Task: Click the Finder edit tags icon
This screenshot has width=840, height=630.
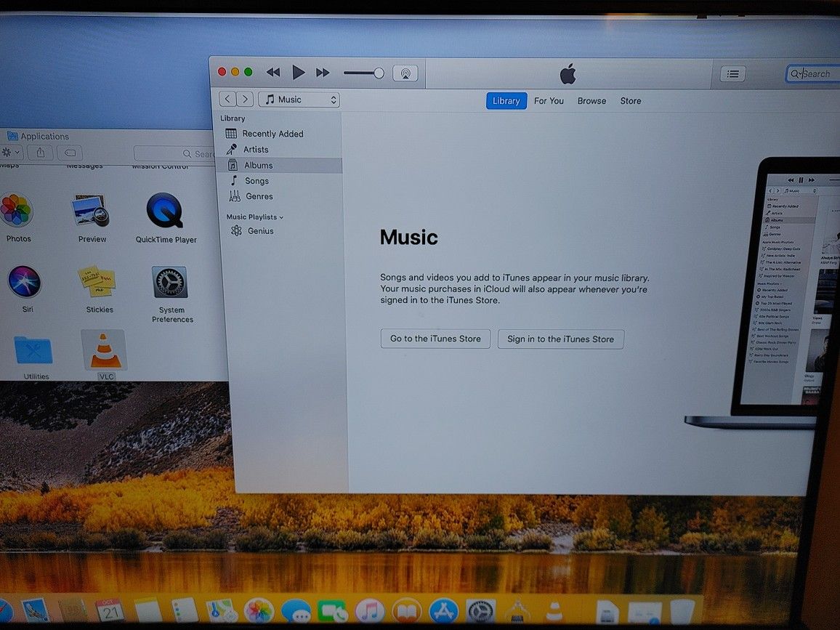Action: [70, 153]
